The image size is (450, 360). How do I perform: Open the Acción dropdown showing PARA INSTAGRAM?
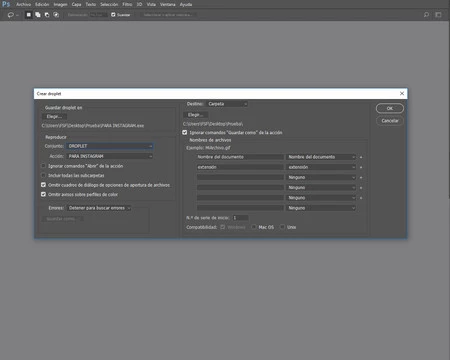[x=109, y=156]
